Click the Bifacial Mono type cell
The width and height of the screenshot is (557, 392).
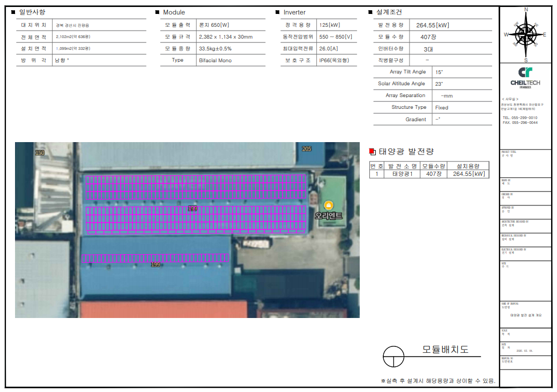point(215,61)
